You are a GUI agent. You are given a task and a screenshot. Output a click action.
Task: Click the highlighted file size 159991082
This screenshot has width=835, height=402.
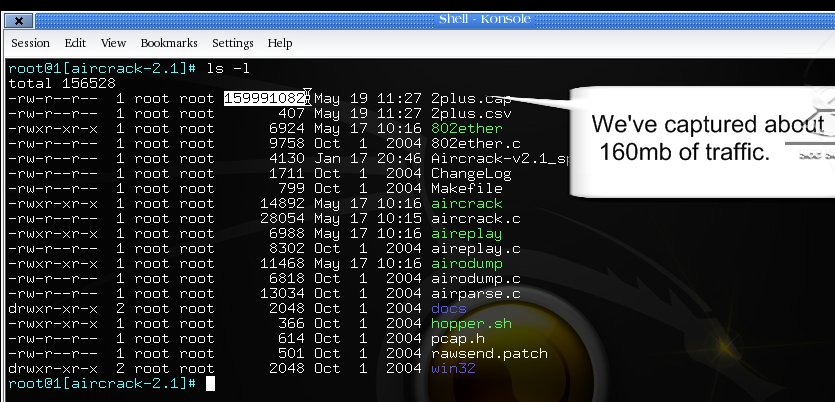264,99
